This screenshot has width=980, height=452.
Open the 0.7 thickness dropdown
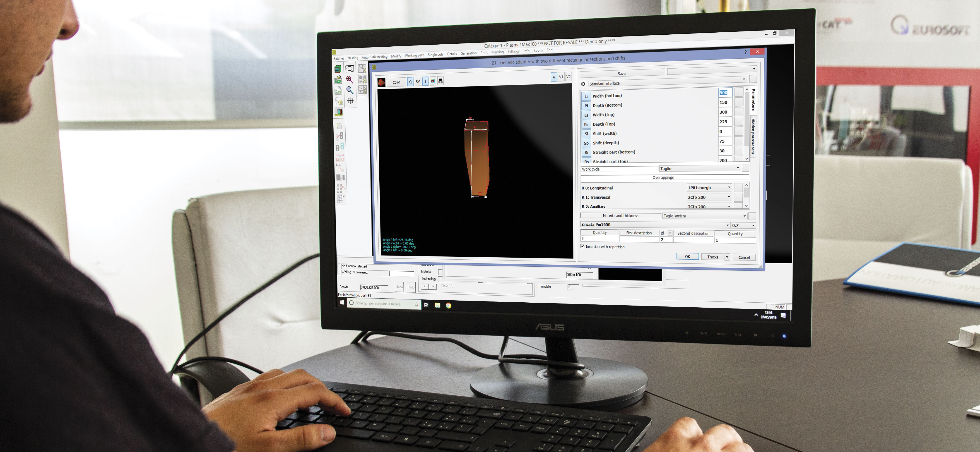(743, 225)
